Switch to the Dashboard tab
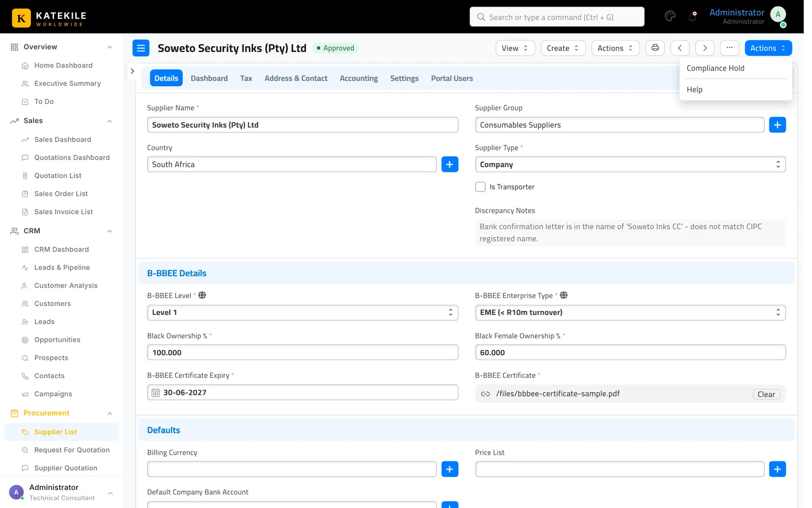The height and width of the screenshot is (508, 812). point(209,78)
